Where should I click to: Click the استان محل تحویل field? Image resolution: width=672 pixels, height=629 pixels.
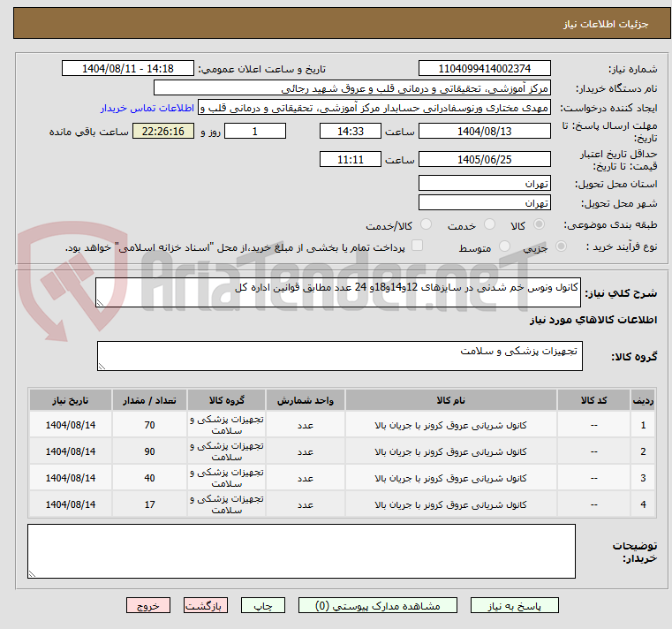pyautogui.click(x=484, y=184)
